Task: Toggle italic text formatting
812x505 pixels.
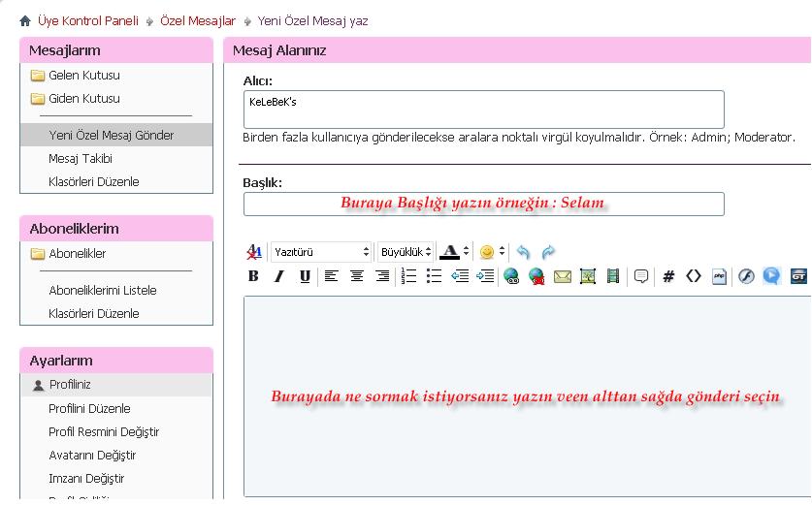Action: click(278, 276)
